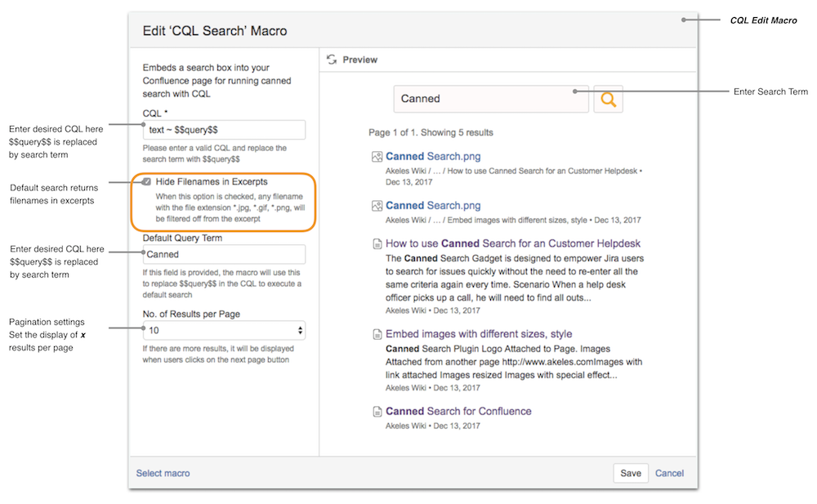Toggle Hide Filenames in Excerpts checkbox
Viewport: 817px width, 504px height.
point(146,181)
